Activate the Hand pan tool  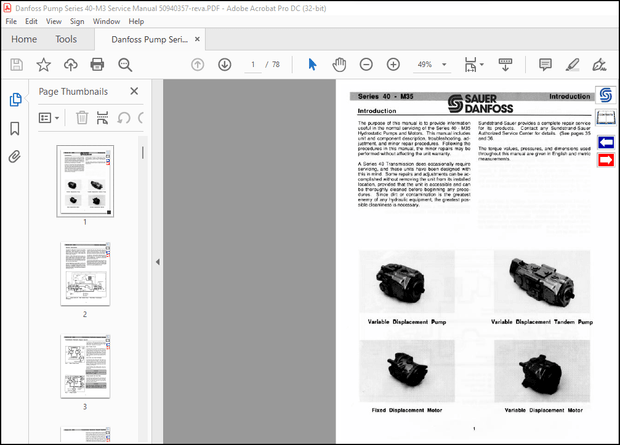point(339,64)
